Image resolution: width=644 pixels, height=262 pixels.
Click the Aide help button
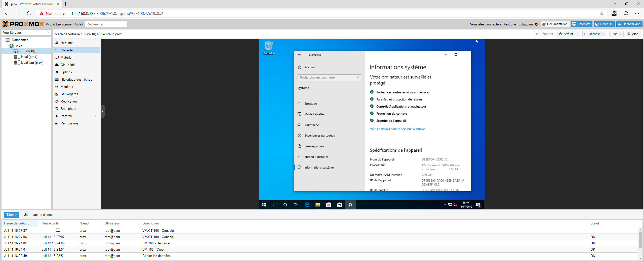point(633,34)
